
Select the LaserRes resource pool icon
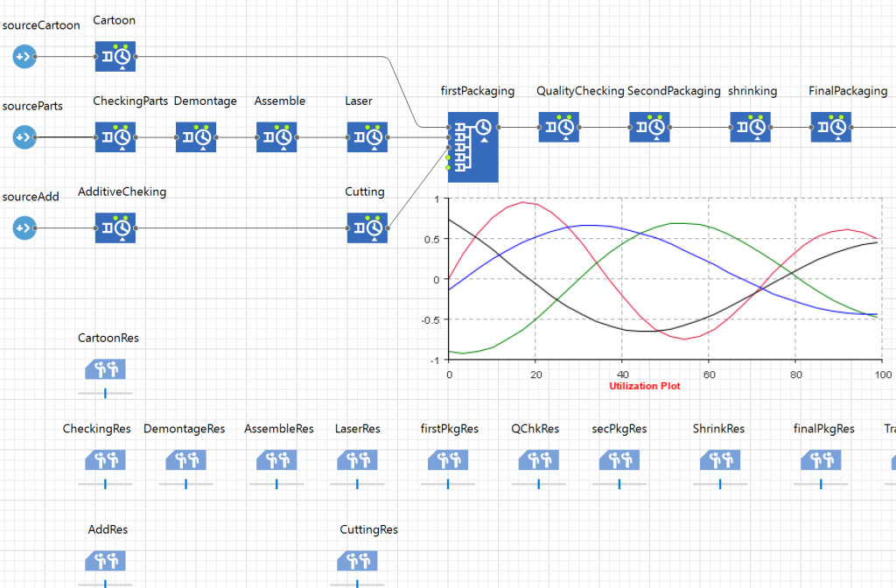358,460
